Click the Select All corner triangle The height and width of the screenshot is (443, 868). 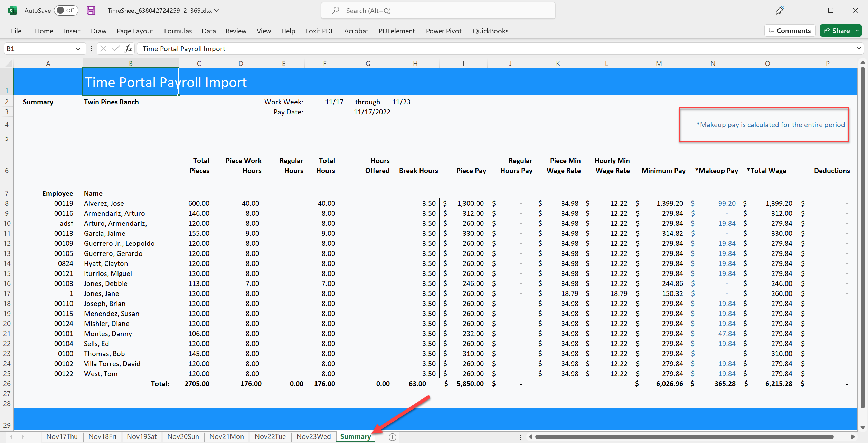[x=9, y=63]
